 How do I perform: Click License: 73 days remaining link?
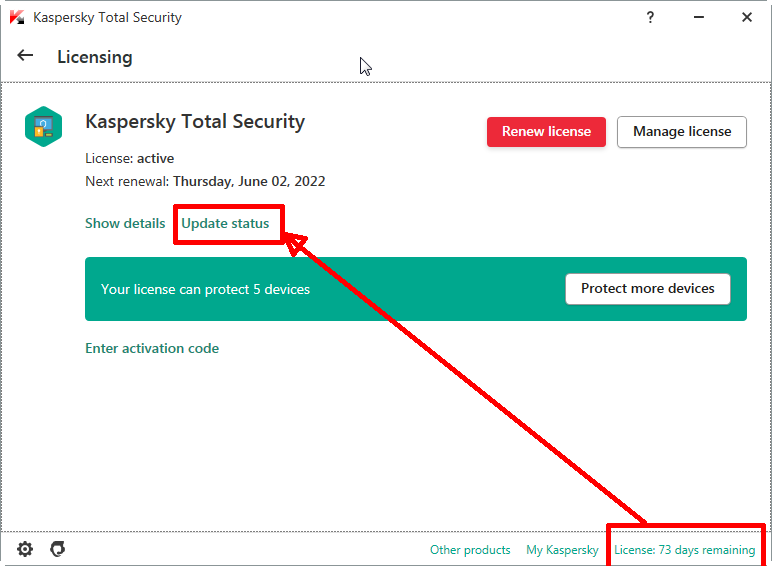click(x=684, y=550)
